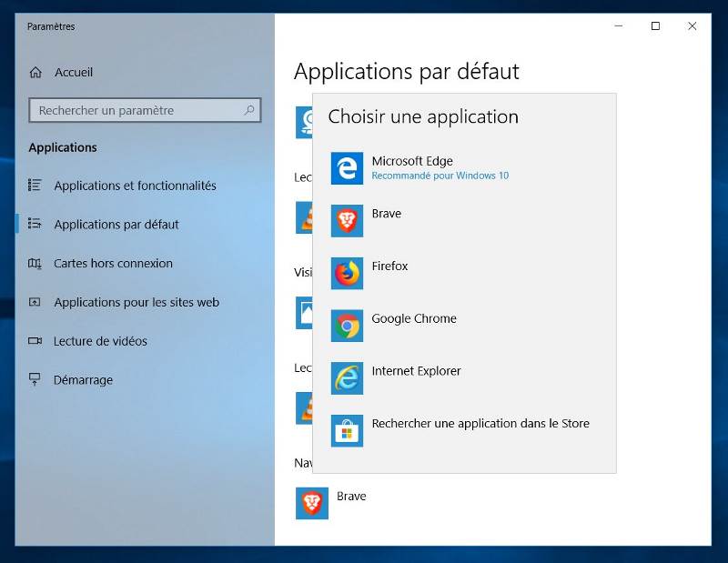Viewport: 728px width, 563px height.
Task: Close the Paramètres window
Action: click(693, 26)
